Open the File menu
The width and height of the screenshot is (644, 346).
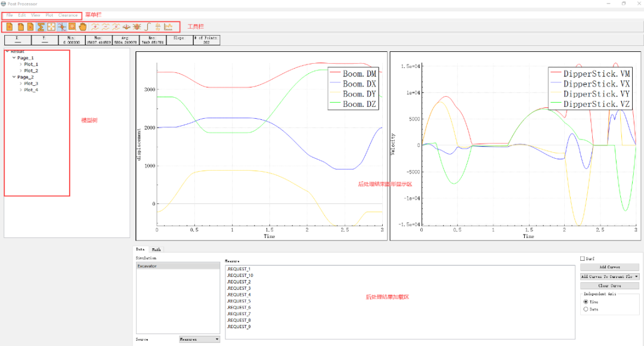click(10, 15)
